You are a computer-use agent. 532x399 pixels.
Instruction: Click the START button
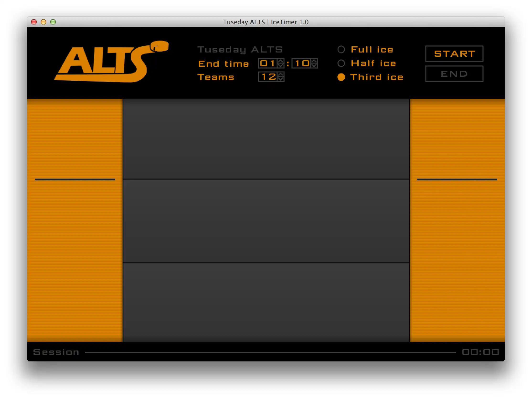454,53
